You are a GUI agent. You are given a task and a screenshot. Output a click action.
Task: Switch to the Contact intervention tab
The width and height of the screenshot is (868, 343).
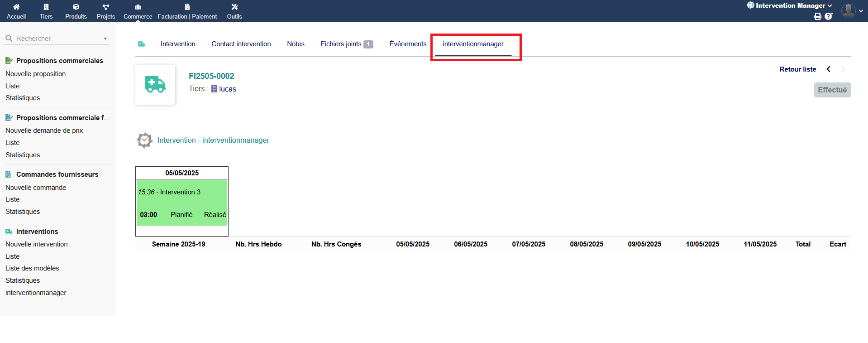pos(241,44)
